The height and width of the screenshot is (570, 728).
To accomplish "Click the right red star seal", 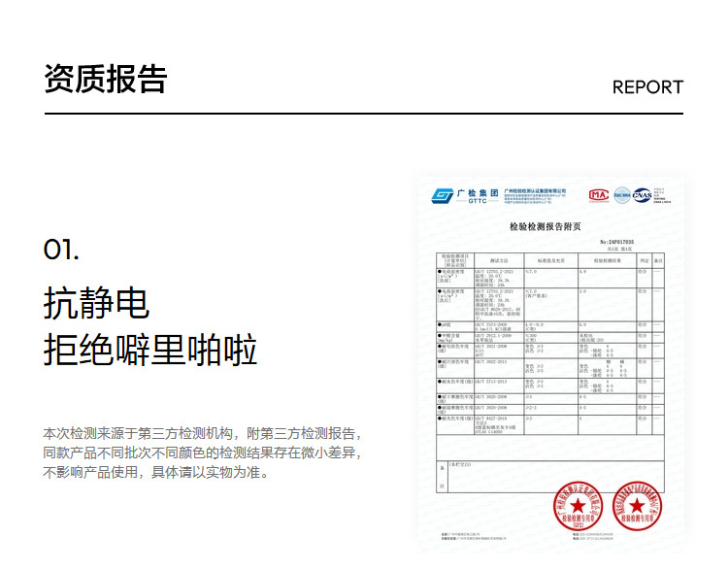I will coord(635,506).
